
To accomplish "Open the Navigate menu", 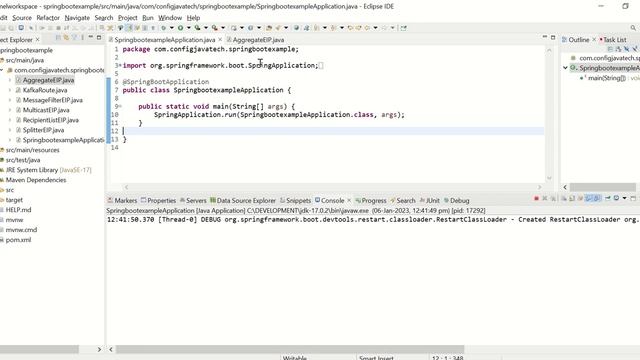I will tap(77, 18).
